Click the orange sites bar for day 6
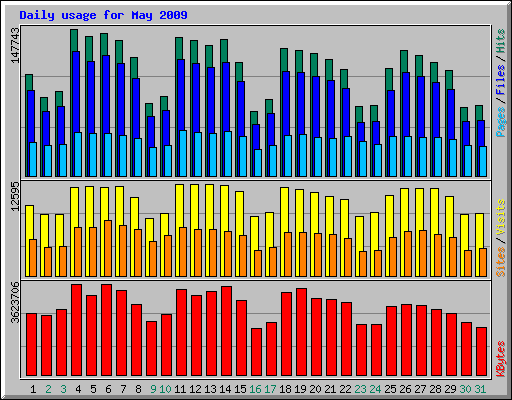512x400 pixels. tap(108, 248)
